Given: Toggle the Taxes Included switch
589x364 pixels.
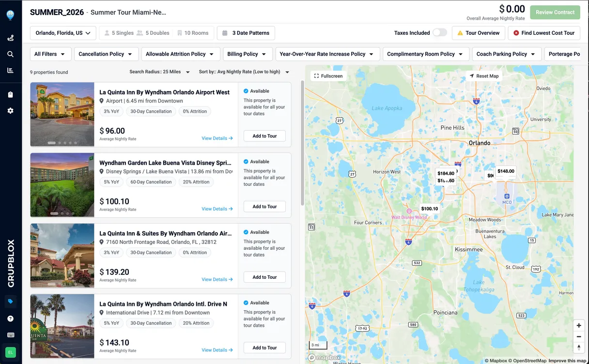Looking at the screenshot, I should click(439, 32).
